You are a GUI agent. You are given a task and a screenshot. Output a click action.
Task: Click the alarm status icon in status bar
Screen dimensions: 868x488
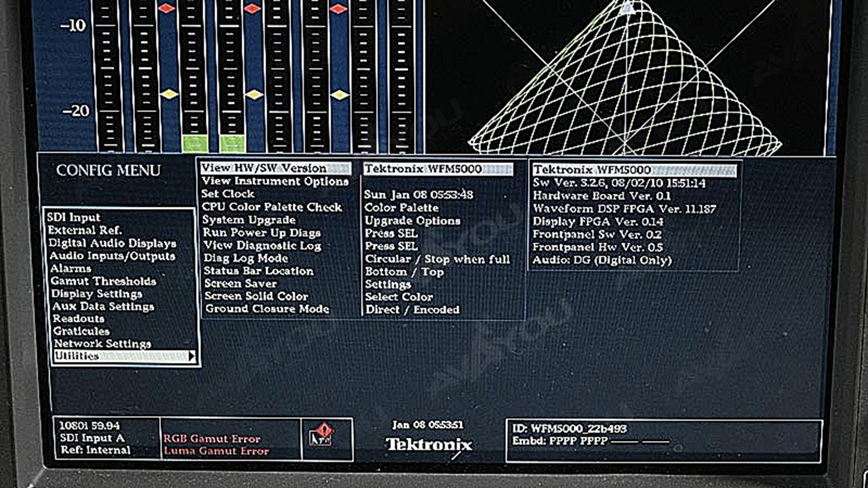[321, 436]
